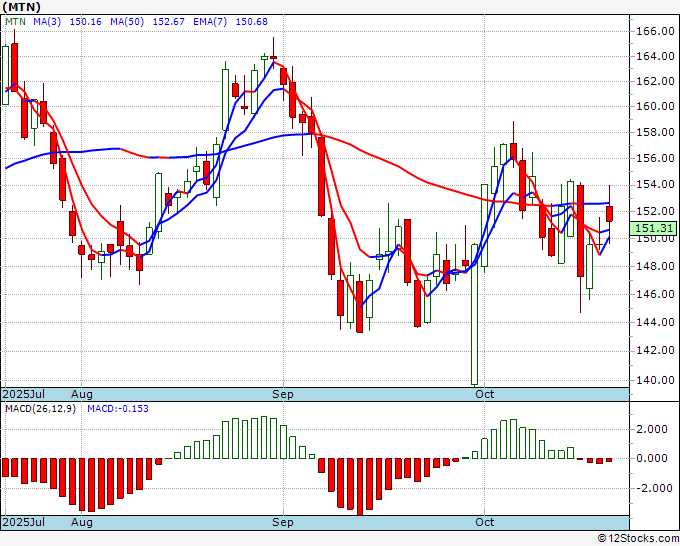Click the Oct label on MACD axis
680x546 pixels.
(484, 522)
